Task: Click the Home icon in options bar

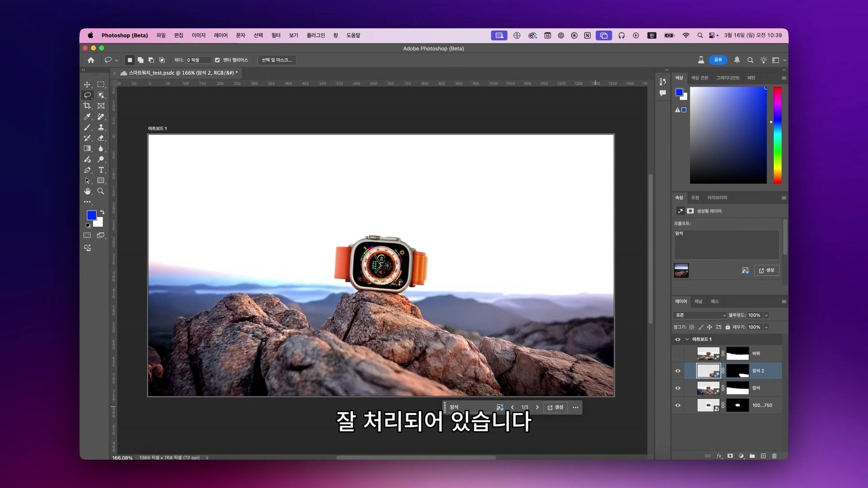Action: coord(91,60)
